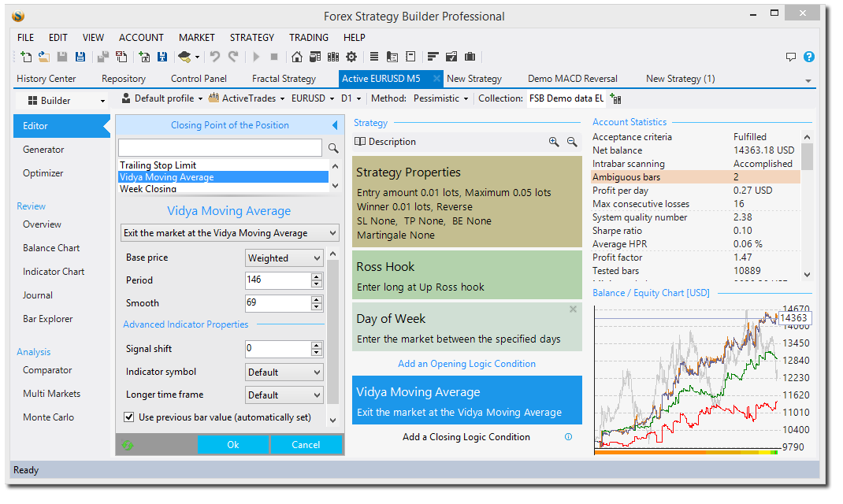Click the Cancel button
This screenshot has width=843, height=504.
click(306, 445)
